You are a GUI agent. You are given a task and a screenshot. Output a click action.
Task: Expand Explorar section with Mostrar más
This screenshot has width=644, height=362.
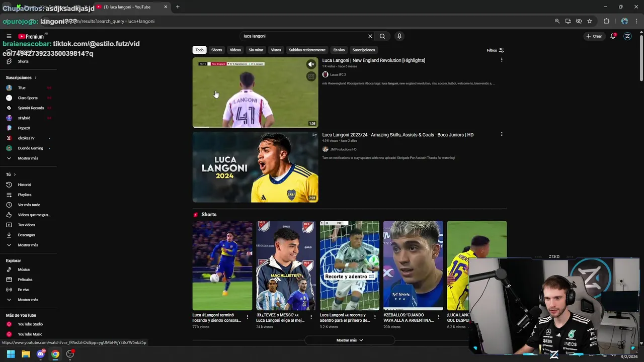pyautogui.click(x=28, y=300)
